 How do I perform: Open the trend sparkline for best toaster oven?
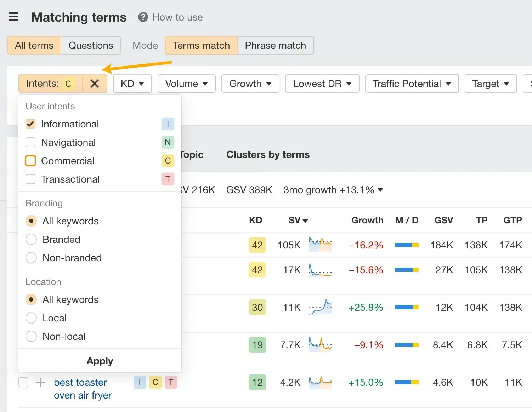coord(320,382)
